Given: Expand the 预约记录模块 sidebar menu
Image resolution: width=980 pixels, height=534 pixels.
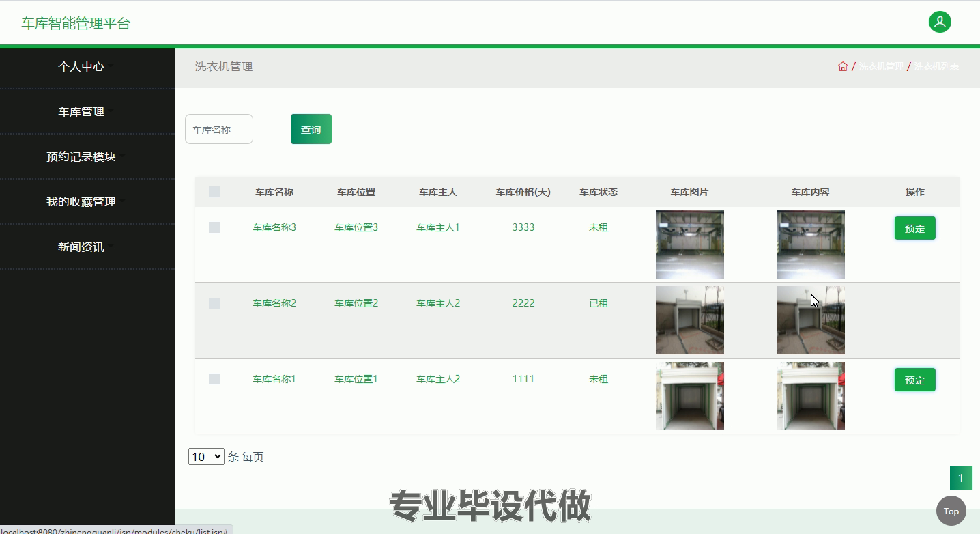Looking at the screenshot, I should 87,157.
